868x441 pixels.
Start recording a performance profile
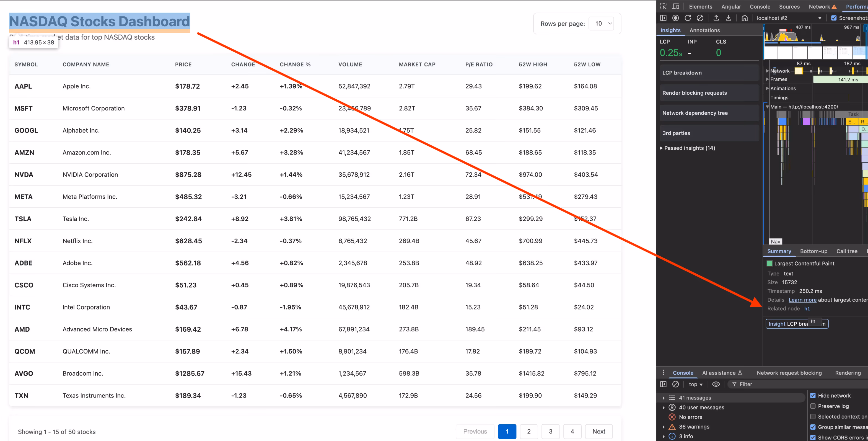[676, 18]
